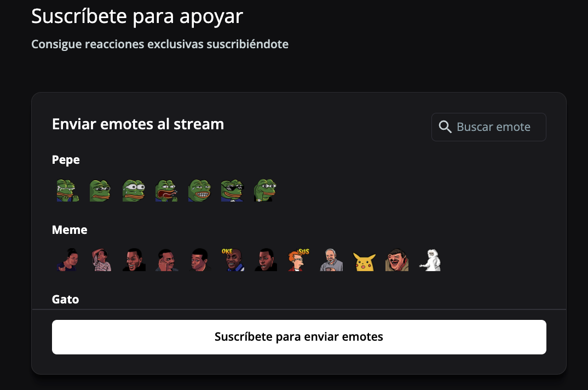Click the Gato category heading
This screenshot has width=588, height=390.
(65, 300)
